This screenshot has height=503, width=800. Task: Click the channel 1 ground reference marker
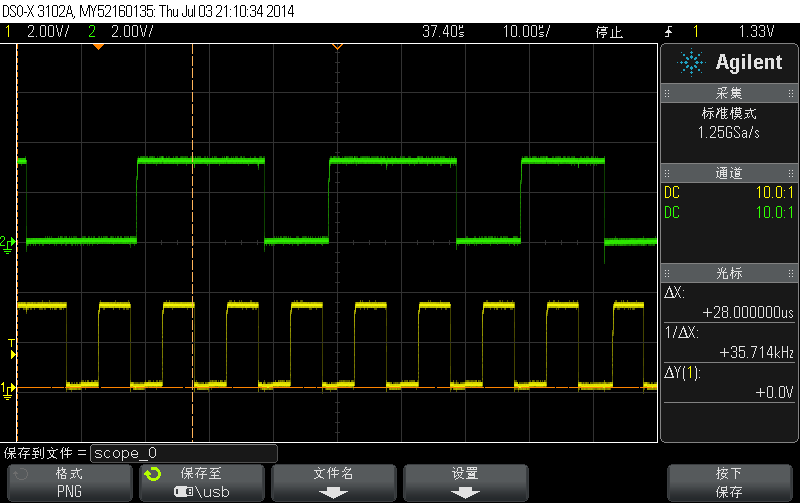8,390
